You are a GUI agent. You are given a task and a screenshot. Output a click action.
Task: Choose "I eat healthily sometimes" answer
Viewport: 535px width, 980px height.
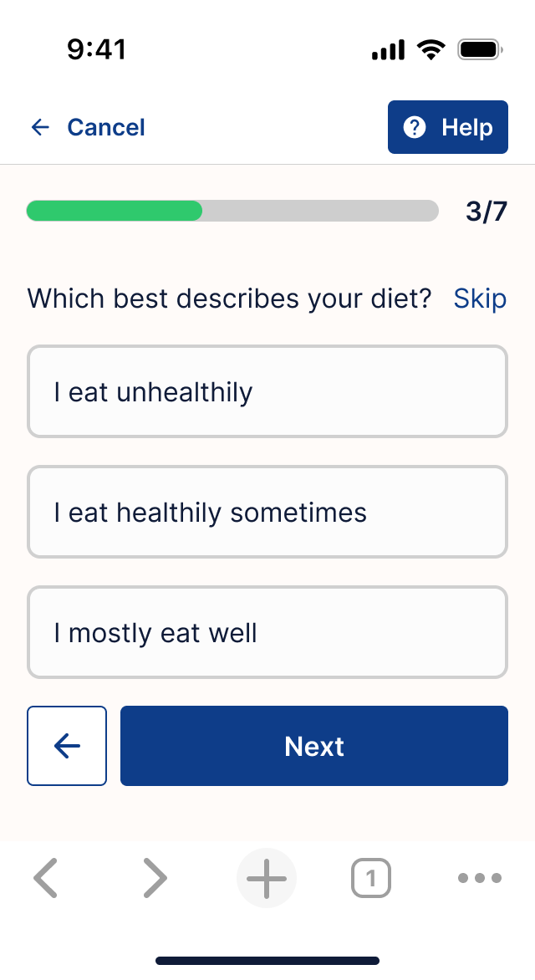pos(267,512)
